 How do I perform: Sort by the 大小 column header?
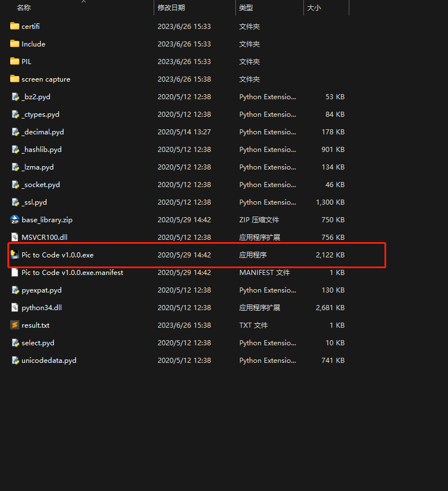314,7
